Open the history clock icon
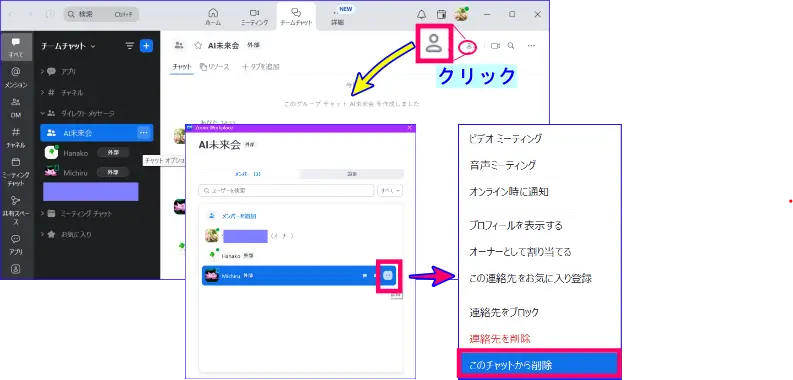 pyautogui.click(x=50, y=15)
